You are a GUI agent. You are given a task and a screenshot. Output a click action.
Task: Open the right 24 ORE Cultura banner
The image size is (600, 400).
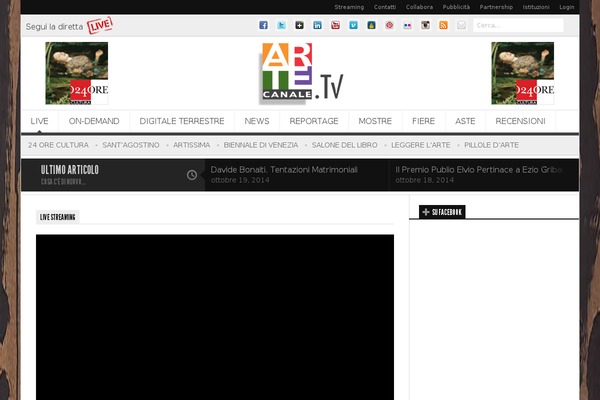(x=522, y=73)
